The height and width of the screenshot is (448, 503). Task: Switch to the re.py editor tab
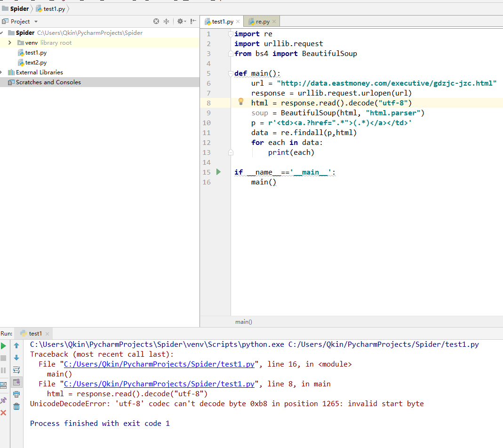(262, 22)
